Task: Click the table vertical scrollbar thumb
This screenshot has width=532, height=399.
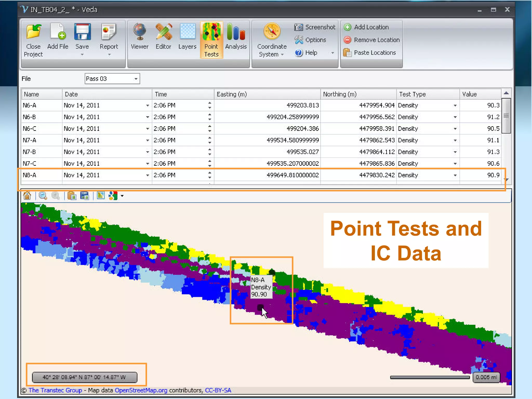Action: (506, 116)
